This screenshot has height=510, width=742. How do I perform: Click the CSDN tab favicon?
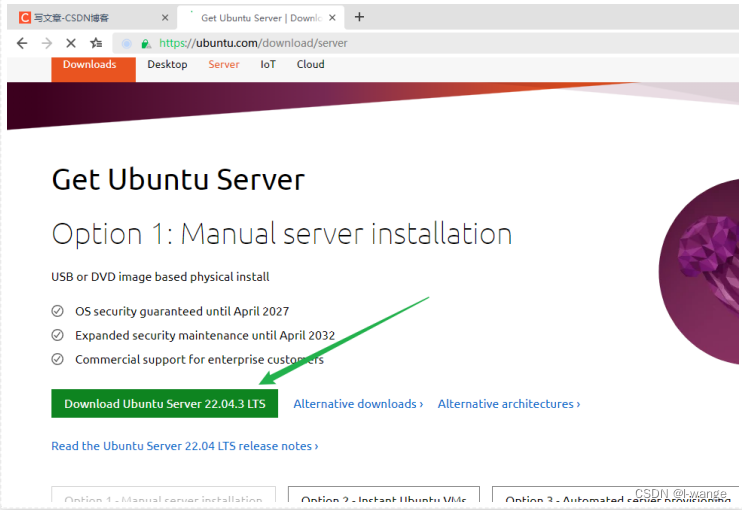click(25, 18)
